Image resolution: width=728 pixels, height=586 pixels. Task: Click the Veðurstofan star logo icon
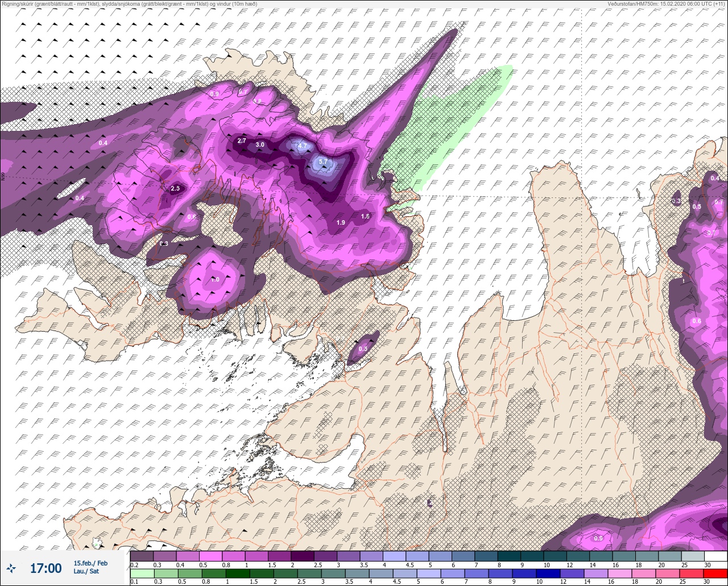coord(11,568)
